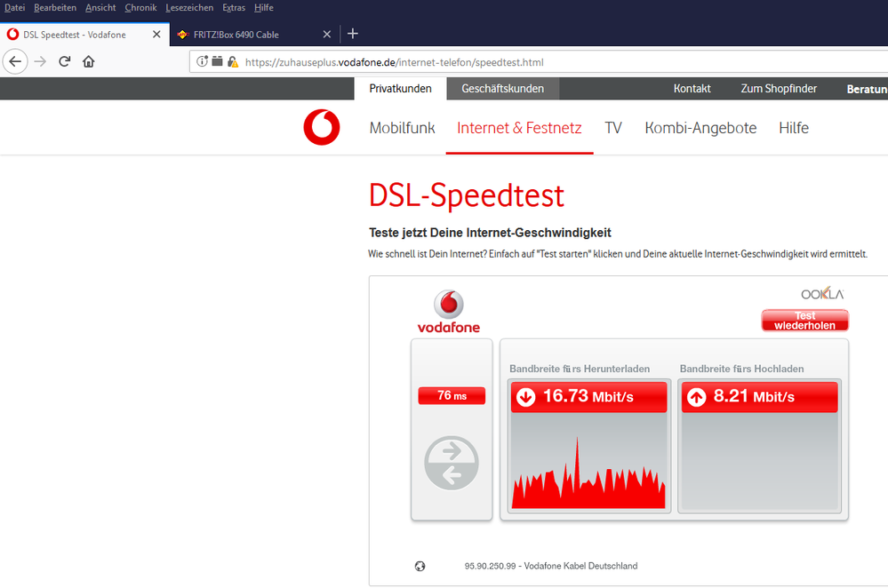The height and width of the screenshot is (588, 888).
Task: Open the Kontakt link
Action: click(692, 89)
